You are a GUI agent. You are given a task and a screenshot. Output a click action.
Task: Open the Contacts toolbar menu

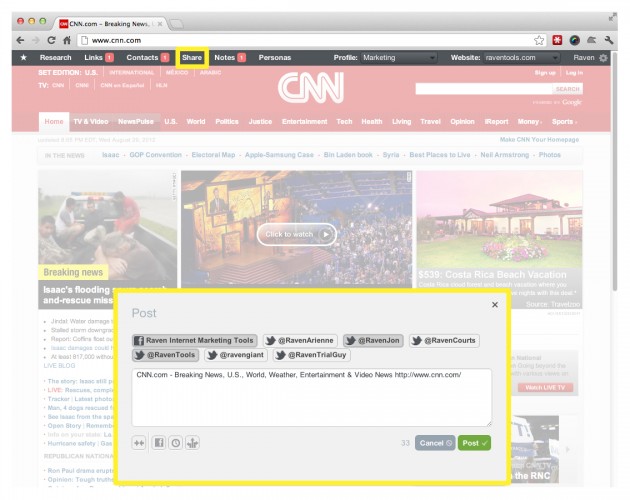(147, 57)
